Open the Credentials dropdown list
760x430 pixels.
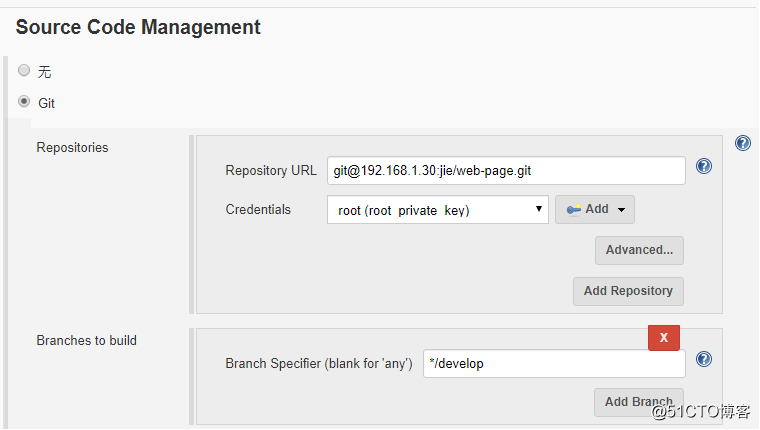(x=437, y=210)
